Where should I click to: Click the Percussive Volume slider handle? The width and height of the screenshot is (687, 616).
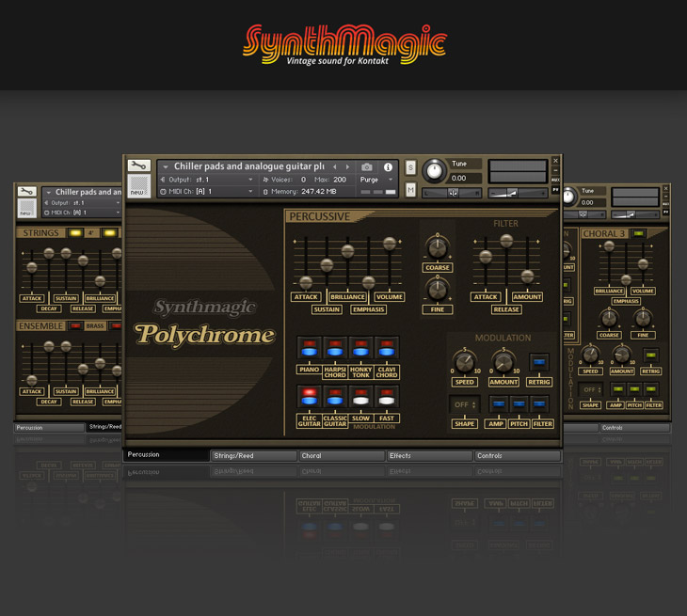(x=390, y=243)
